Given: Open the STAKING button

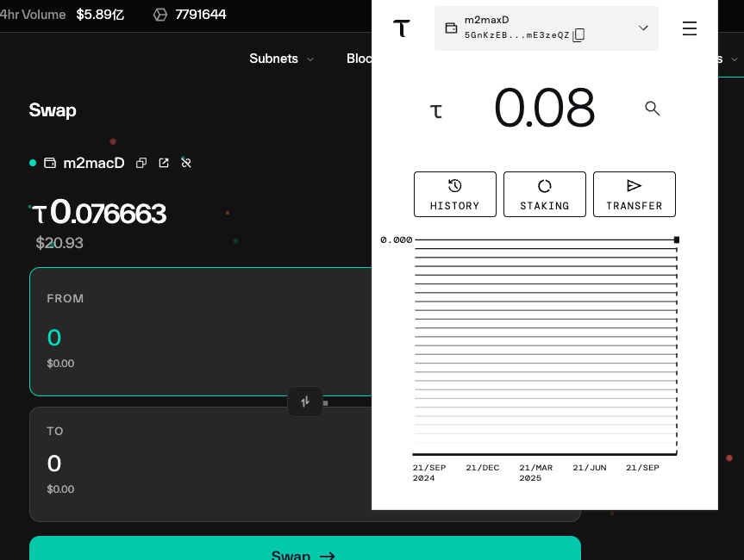Looking at the screenshot, I should point(545,195).
